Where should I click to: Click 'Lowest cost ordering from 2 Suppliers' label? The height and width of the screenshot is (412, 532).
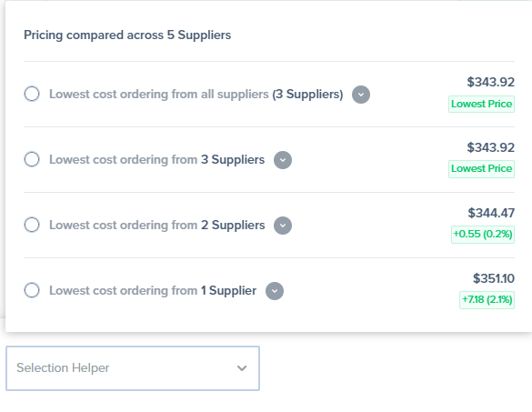(x=157, y=225)
